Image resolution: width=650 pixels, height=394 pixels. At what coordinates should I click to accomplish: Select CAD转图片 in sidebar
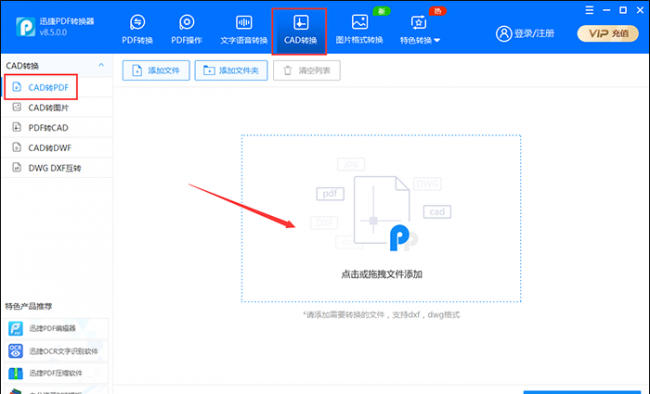click(x=57, y=107)
